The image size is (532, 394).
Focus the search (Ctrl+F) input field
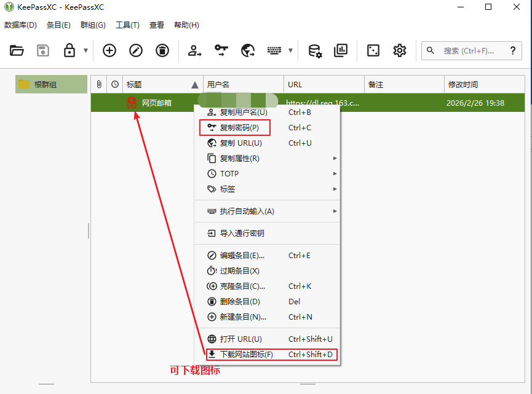coord(471,51)
